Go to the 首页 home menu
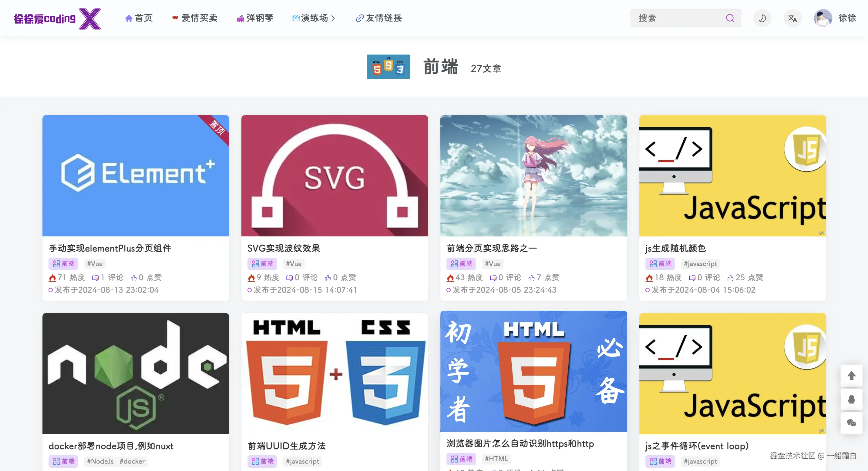This screenshot has width=868, height=471. [x=139, y=18]
